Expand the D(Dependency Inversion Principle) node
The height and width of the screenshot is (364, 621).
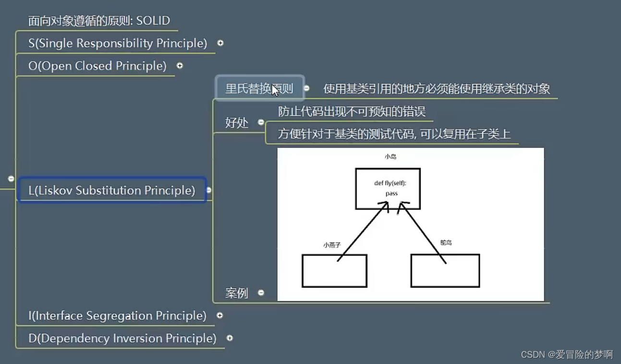click(x=230, y=338)
